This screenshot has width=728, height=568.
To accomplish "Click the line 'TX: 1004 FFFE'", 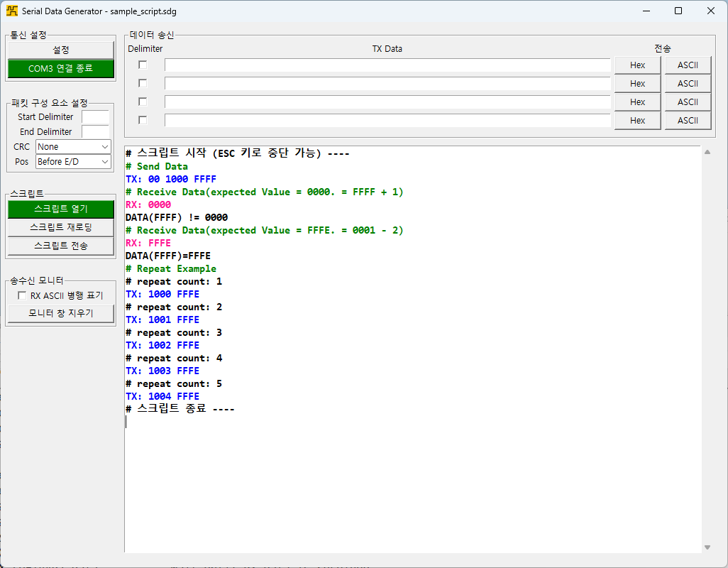I will point(162,396).
